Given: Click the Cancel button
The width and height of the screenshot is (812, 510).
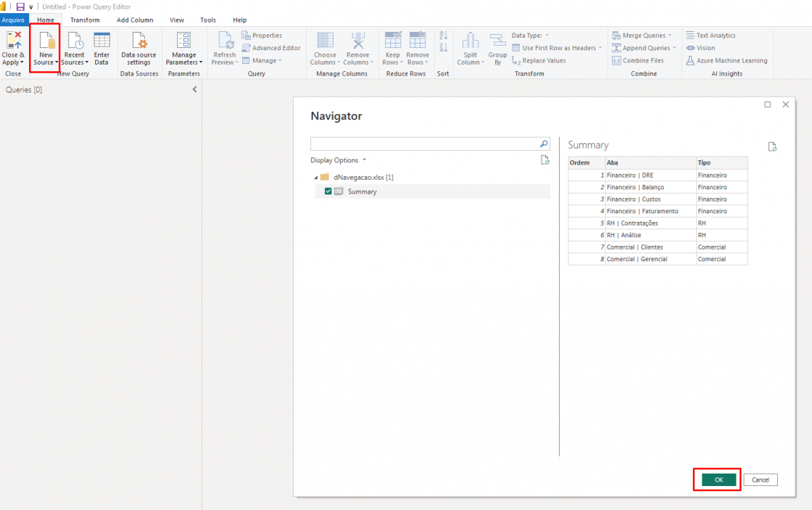Looking at the screenshot, I should (760, 480).
